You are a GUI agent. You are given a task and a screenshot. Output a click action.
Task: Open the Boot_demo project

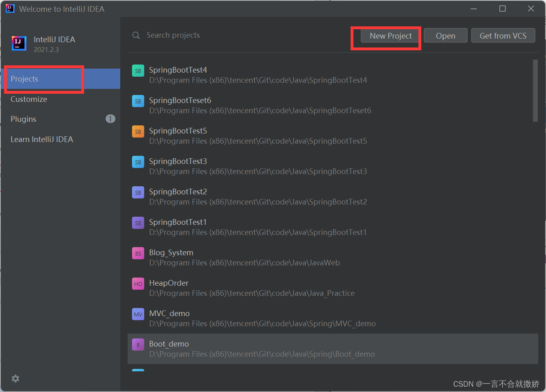(333, 349)
